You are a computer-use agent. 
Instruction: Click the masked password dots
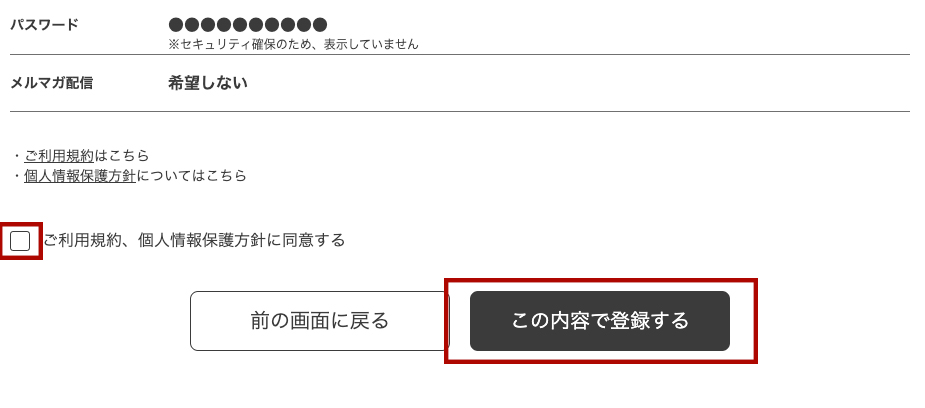[x=247, y=25]
